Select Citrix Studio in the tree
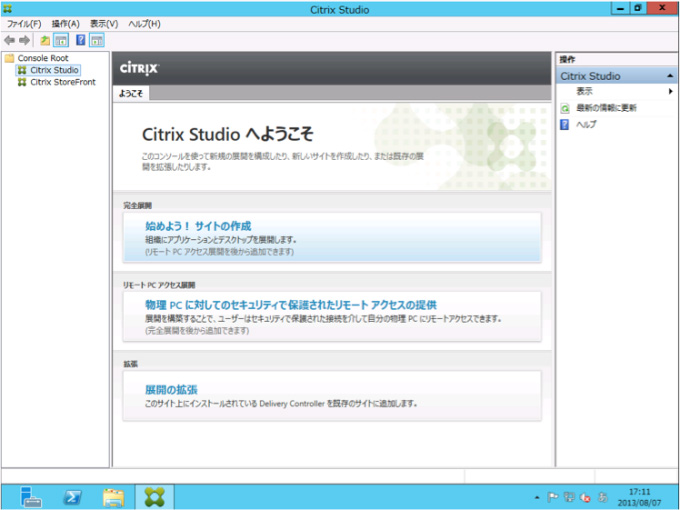Image resolution: width=680 pixels, height=510 pixels. pyautogui.click(x=54, y=70)
